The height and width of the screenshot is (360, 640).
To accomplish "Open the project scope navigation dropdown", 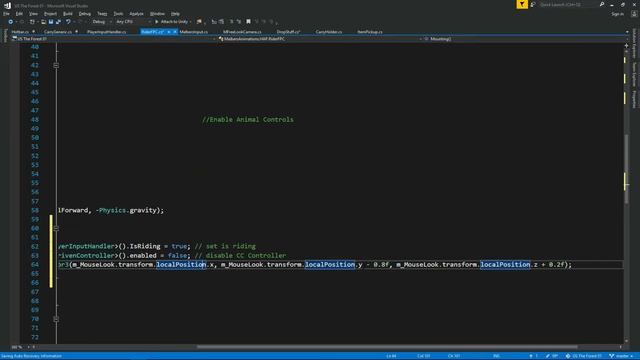I will pos(113,39).
